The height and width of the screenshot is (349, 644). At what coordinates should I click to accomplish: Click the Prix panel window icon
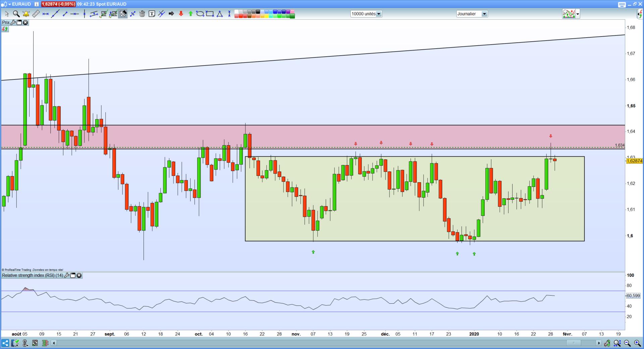(x=19, y=22)
